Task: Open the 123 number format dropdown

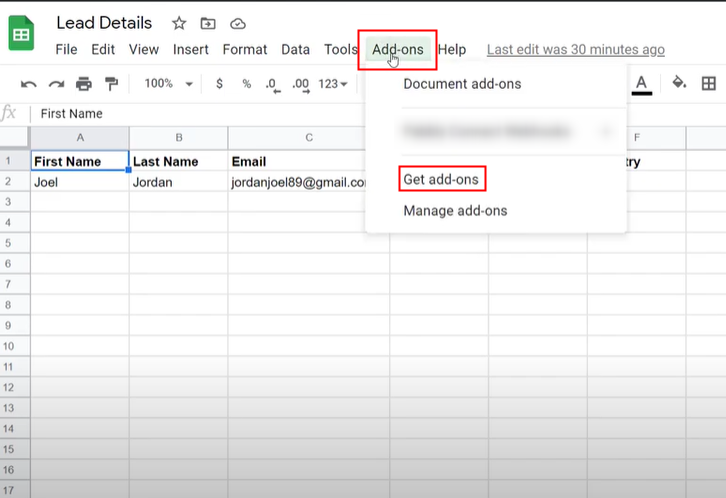Action: (332, 84)
